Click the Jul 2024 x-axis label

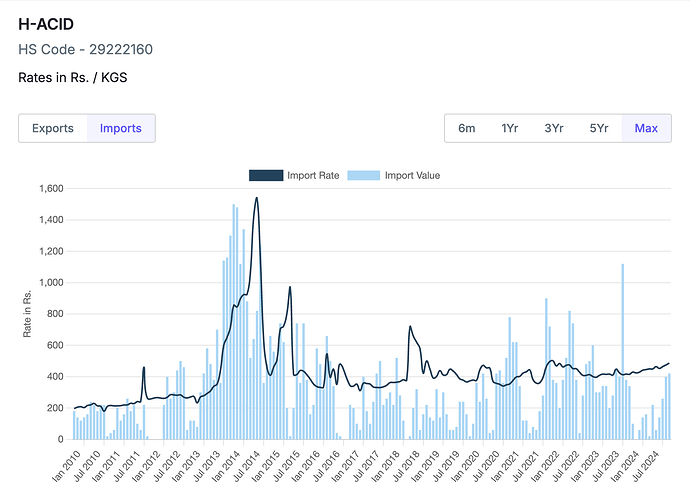(x=647, y=466)
